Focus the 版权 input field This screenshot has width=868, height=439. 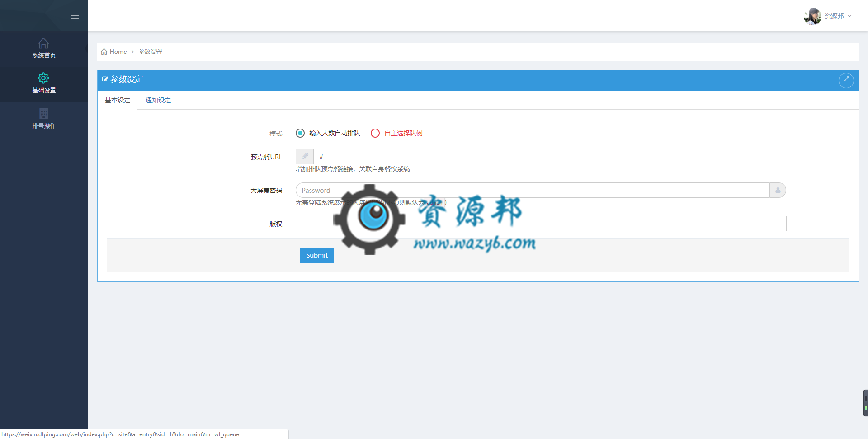point(541,224)
